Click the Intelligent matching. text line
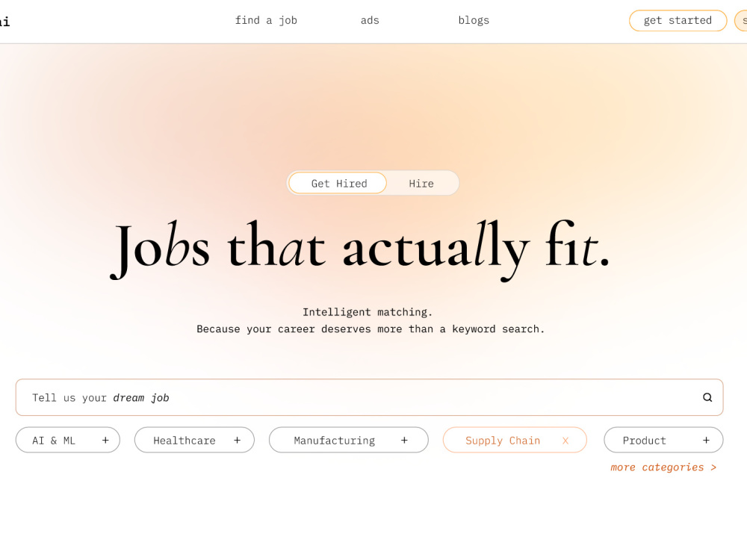The image size is (747, 560). (368, 312)
